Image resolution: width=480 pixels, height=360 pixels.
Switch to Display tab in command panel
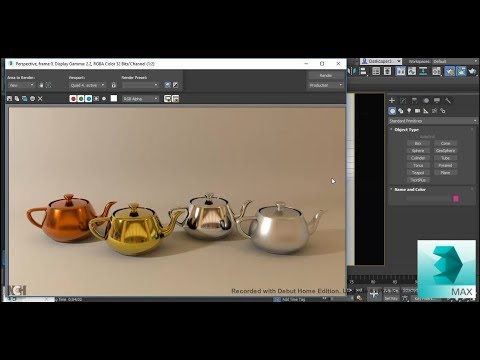click(437, 100)
